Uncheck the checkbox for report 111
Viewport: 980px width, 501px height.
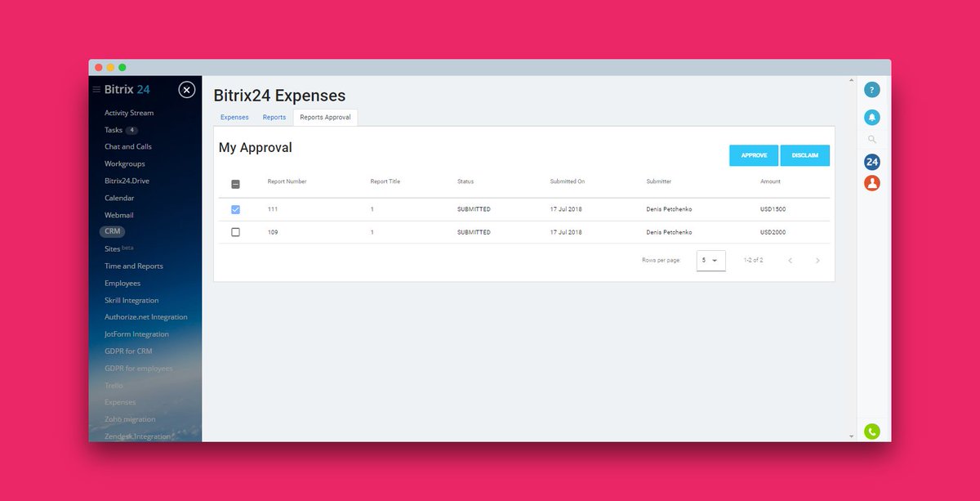[236, 210]
